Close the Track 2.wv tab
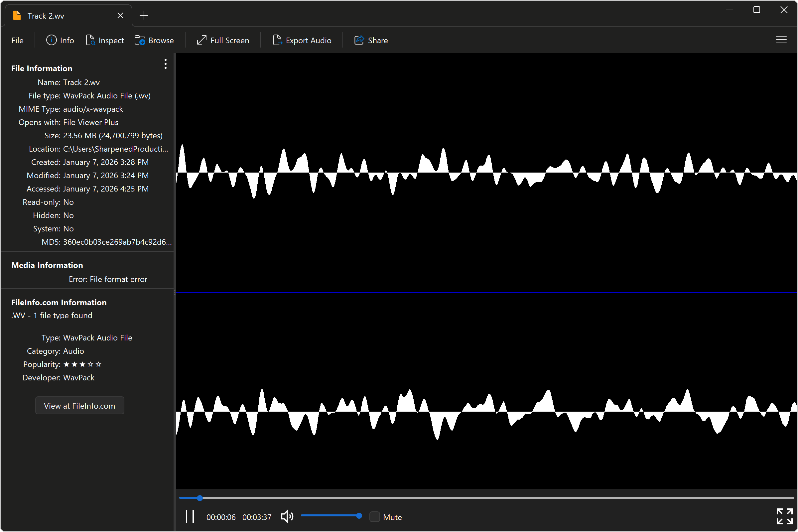This screenshot has width=798, height=532. click(120, 16)
